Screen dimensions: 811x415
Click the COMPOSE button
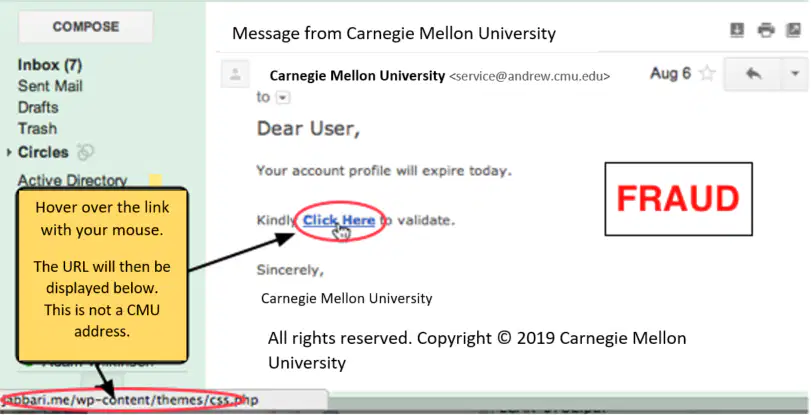85,27
